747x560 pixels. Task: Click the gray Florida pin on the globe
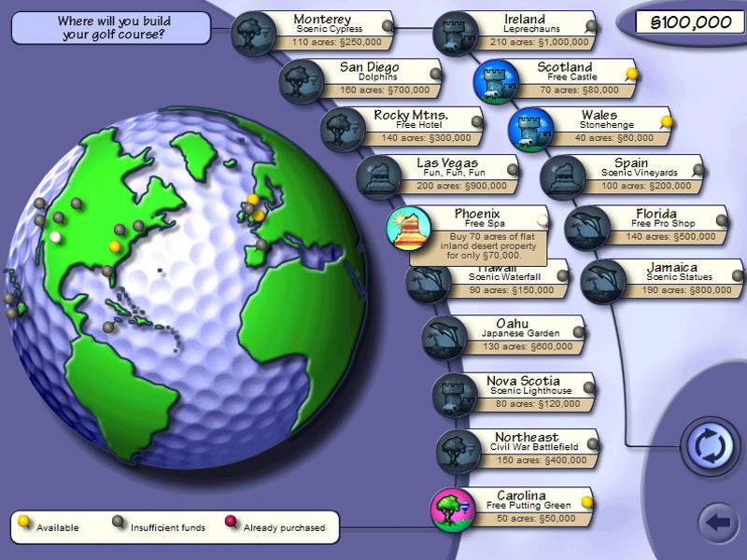tap(107, 271)
